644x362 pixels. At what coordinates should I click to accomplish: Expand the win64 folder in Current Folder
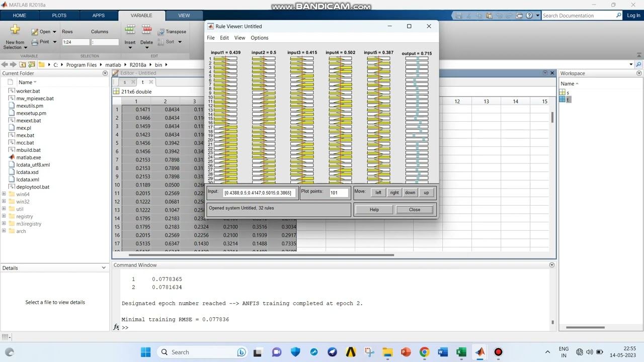(4, 194)
